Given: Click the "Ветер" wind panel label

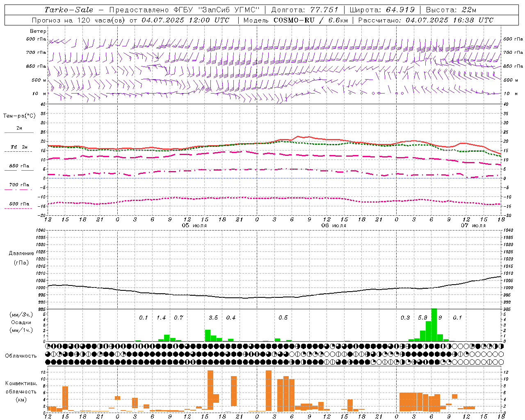Looking at the screenshot, I should (38, 31).
